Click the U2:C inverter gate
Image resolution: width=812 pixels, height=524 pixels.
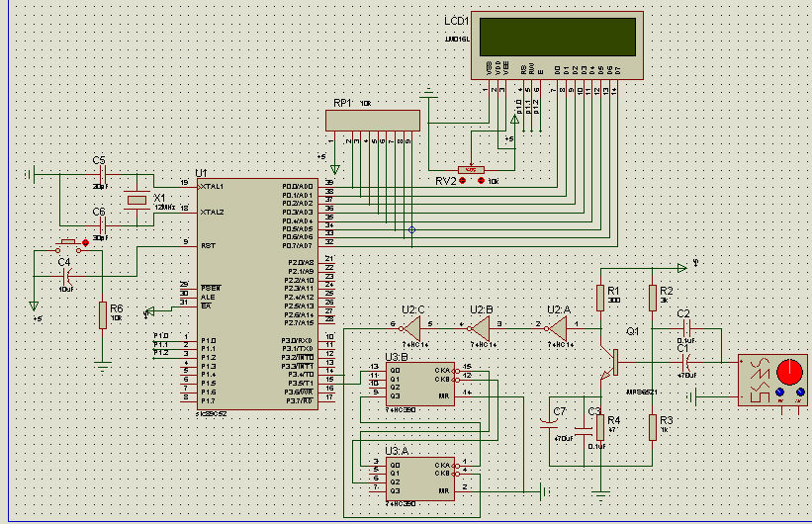click(x=412, y=329)
